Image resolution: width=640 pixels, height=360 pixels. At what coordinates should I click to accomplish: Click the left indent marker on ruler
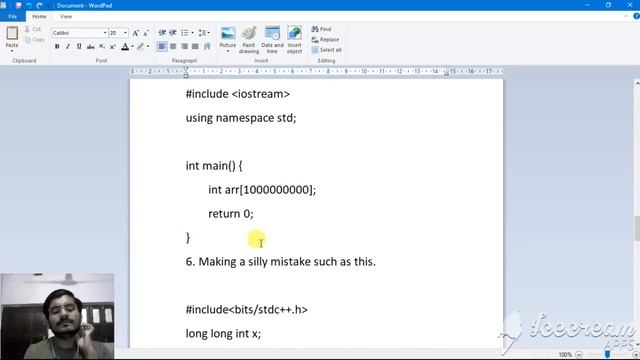pyautogui.click(x=186, y=73)
